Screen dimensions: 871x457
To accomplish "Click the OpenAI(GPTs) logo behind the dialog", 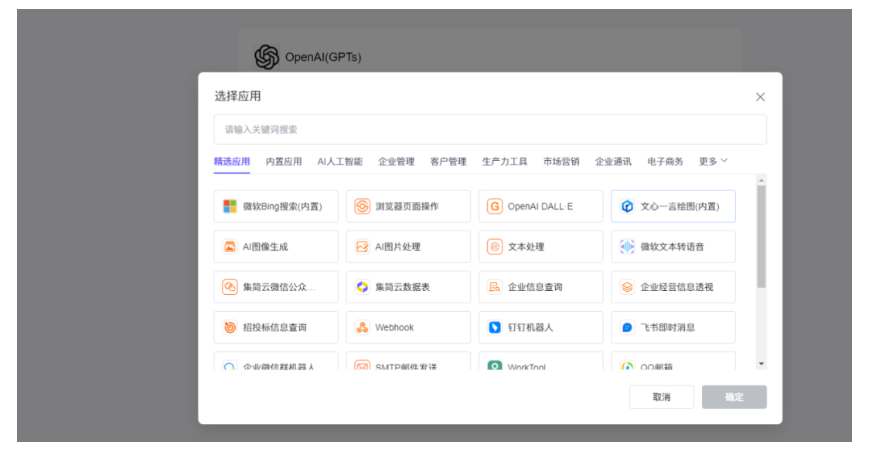I will (267, 57).
